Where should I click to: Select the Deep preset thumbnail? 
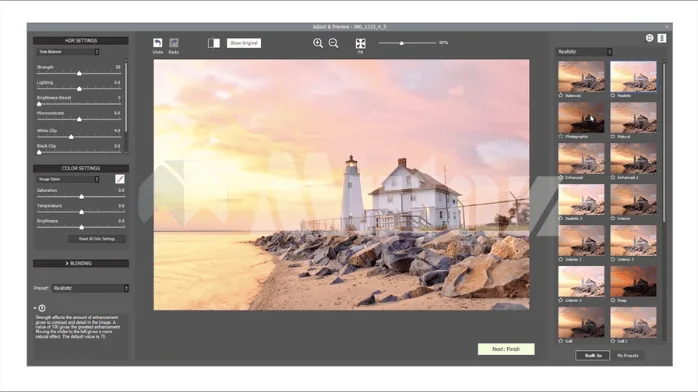click(x=633, y=281)
